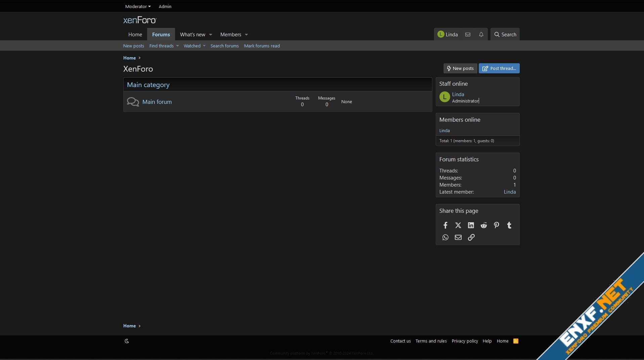Click the RSS feed icon in footer
The image size is (644, 360).
516,341
